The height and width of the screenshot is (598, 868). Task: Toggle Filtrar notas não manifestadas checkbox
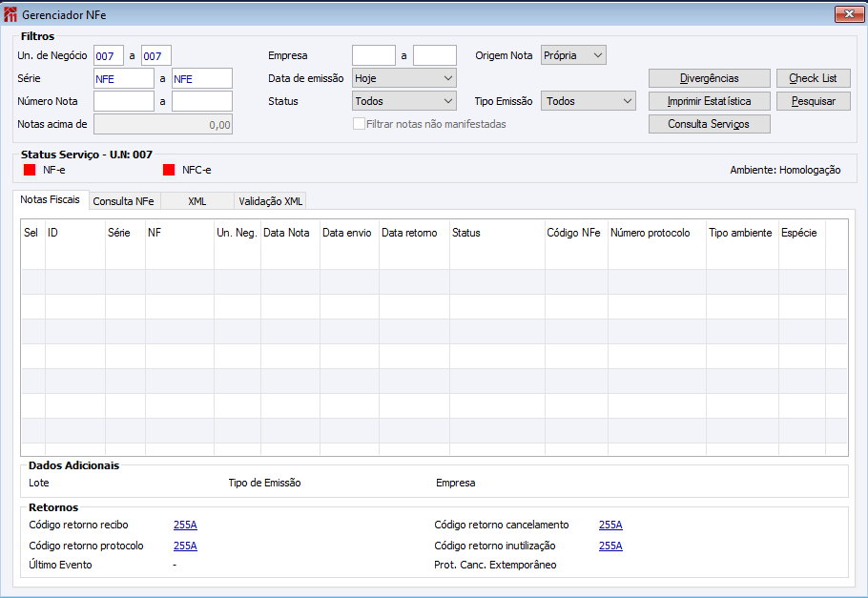pyautogui.click(x=359, y=124)
